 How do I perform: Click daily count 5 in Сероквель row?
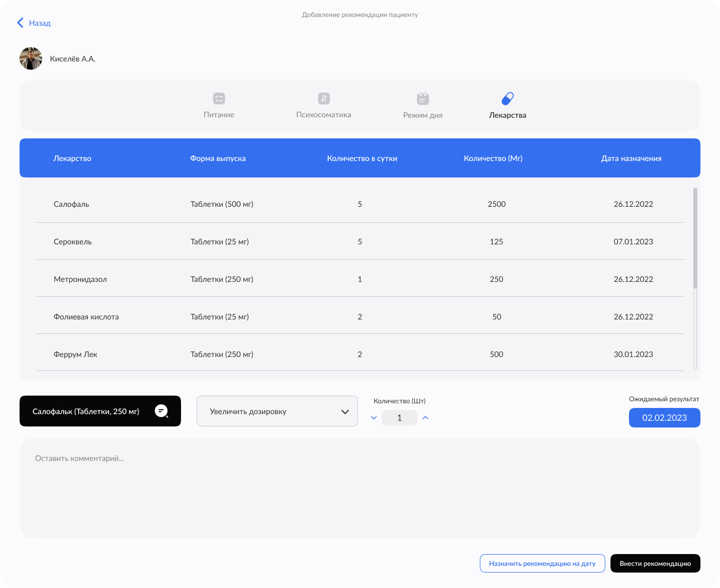pyautogui.click(x=360, y=242)
